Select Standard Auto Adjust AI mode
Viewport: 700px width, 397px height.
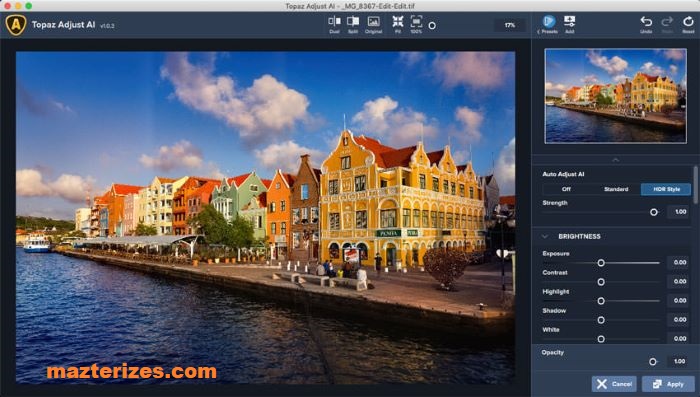pos(616,189)
